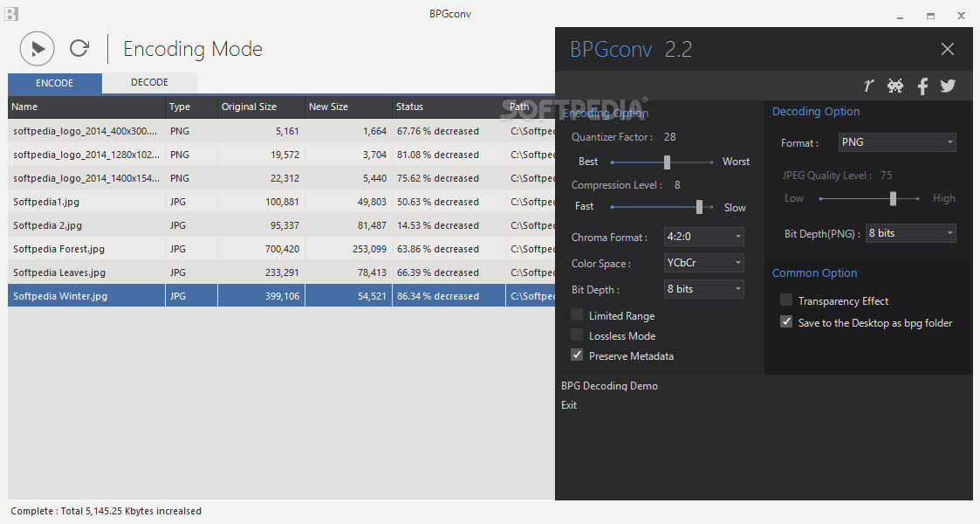Switch to the ENCODE tab
Screen dimensions: 980x524
[54, 83]
